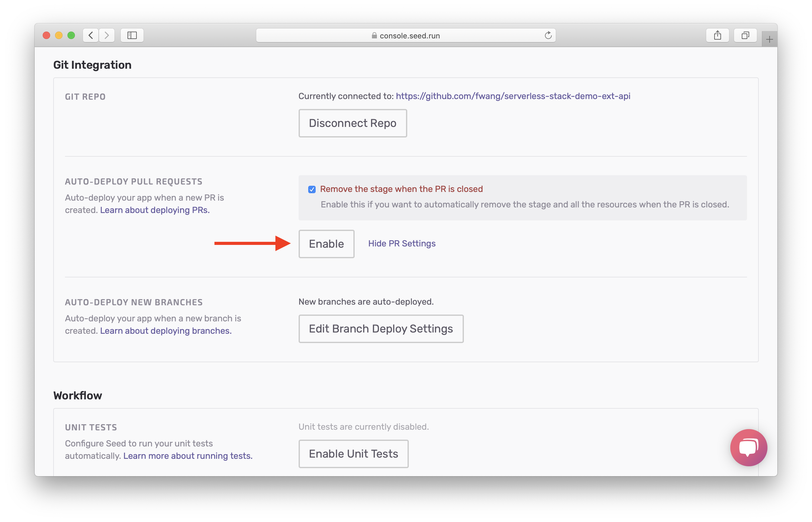The width and height of the screenshot is (812, 522).
Task: Click the console.seed.run address bar
Action: [x=405, y=35]
